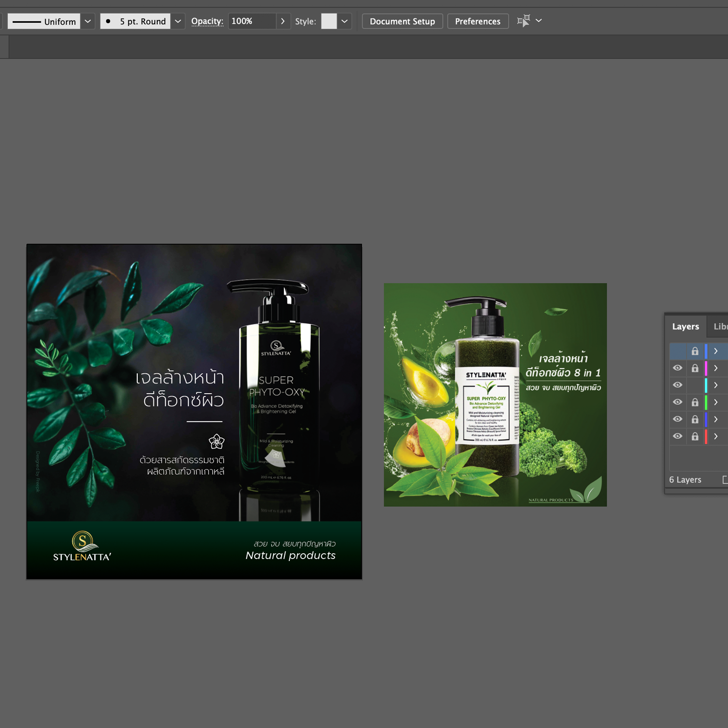Open the Uniform stroke profile box
This screenshot has width=728, height=728.
click(x=44, y=21)
